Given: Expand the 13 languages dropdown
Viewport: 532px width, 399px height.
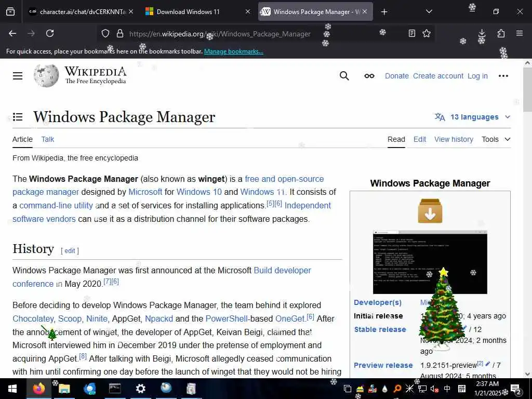Looking at the screenshot, I should click(x=473, y=117).
